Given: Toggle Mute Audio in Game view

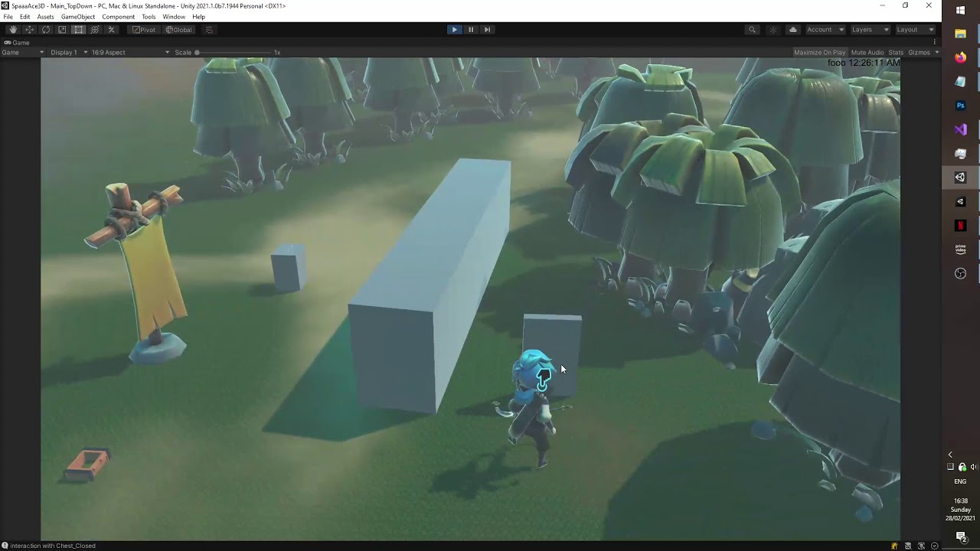Looking at the screenshot, I should tap(867, 53).
